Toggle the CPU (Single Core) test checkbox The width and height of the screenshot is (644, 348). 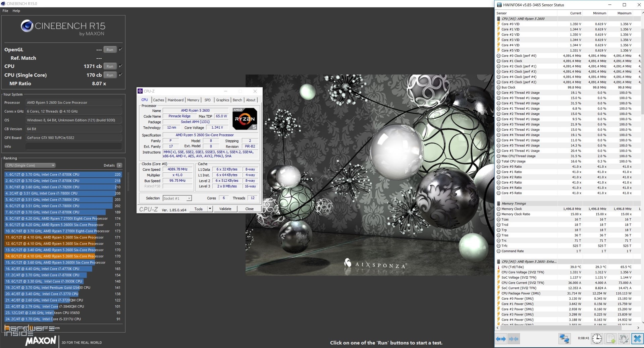pos(121,75)
